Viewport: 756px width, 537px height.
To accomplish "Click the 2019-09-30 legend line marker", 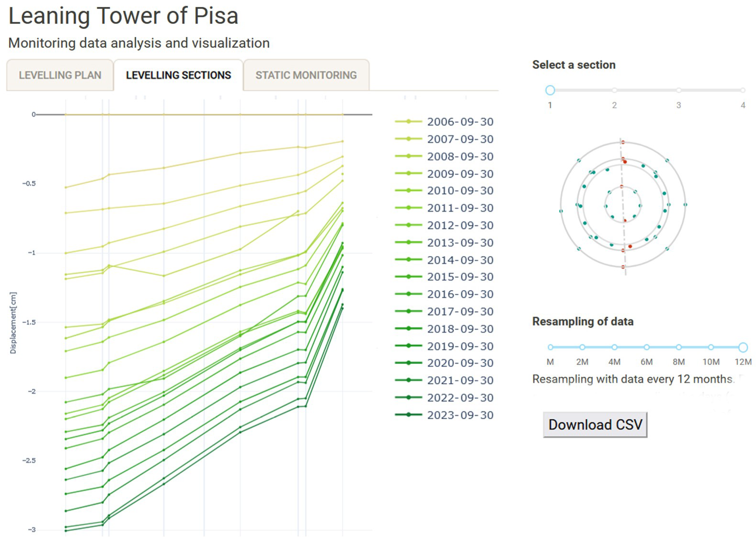I will (409, 346).
